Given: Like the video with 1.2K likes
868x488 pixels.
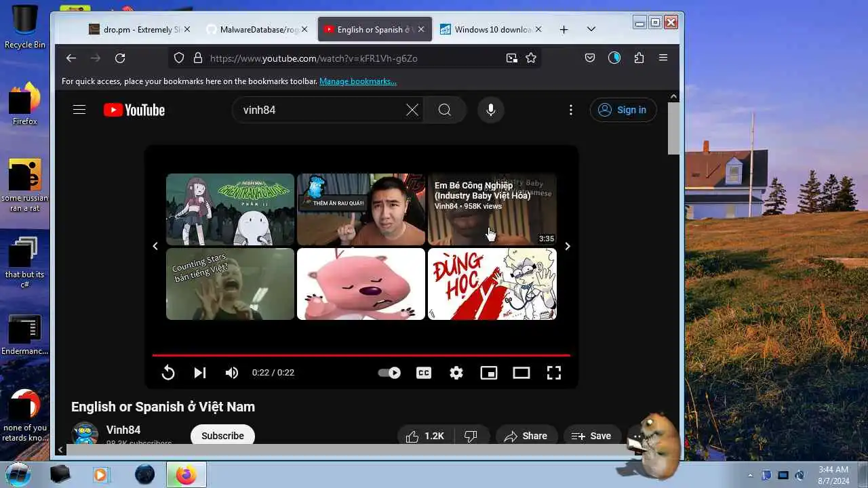Looking at the screenshot, I should pyautogui.click(x=425, y=436).
